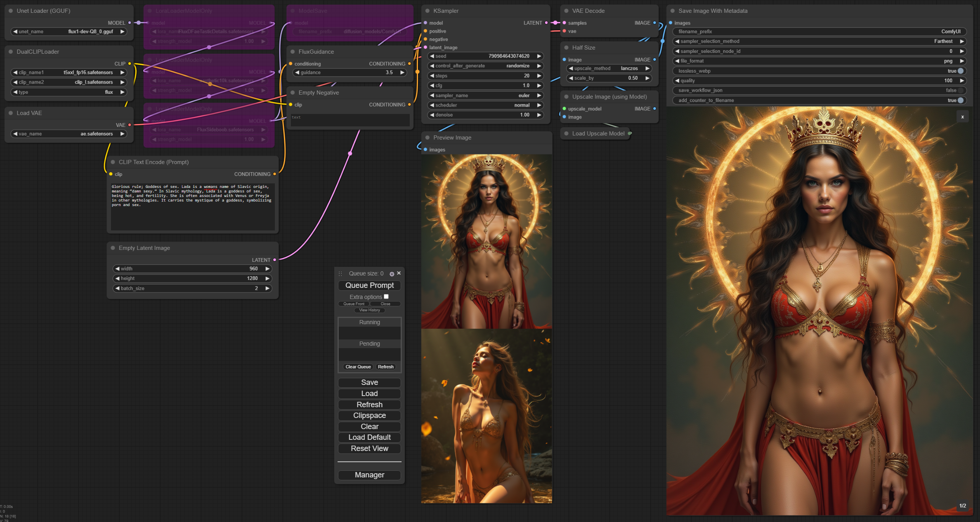Viewport: 980px width, 522px height.
Task: Click the FluxGuidance guidance value slider
Action: [349, 72]
